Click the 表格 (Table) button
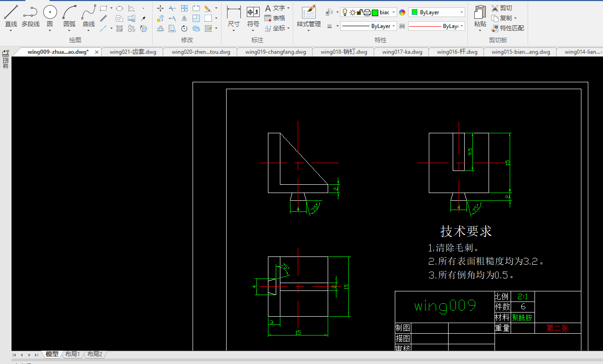603x364 pixels. pyautogui.click(x=275, y=18)
